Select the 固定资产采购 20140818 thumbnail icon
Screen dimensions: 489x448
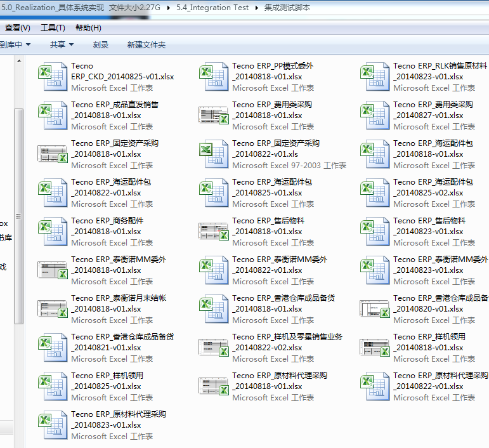click(53, 154)
